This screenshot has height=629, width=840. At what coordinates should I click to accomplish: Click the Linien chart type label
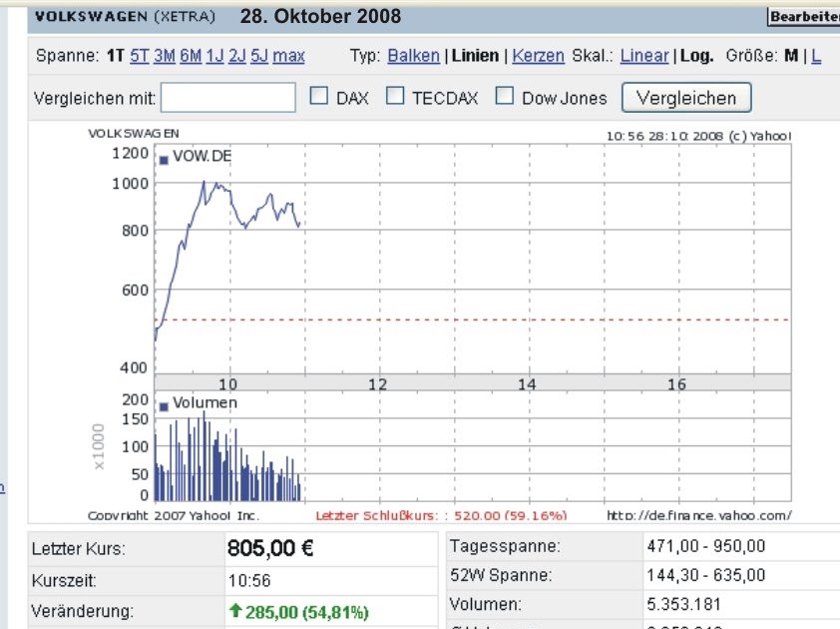(475, 55)
